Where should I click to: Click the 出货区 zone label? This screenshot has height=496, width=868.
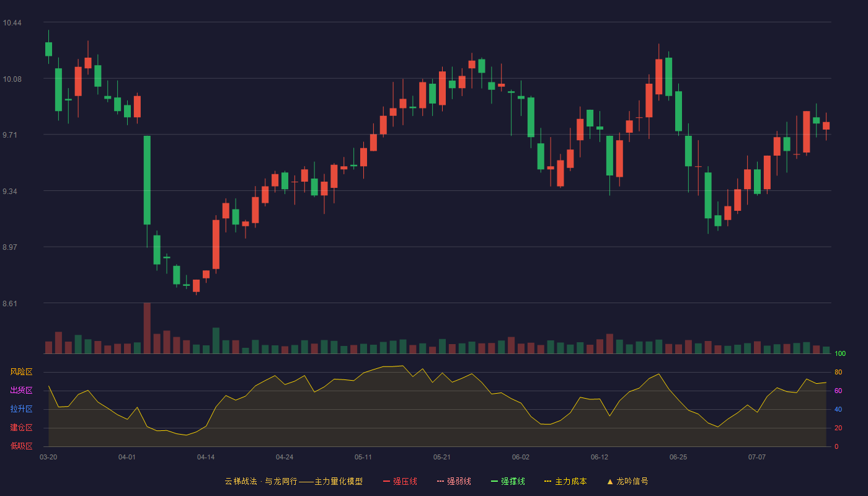[x=21, y=391]
